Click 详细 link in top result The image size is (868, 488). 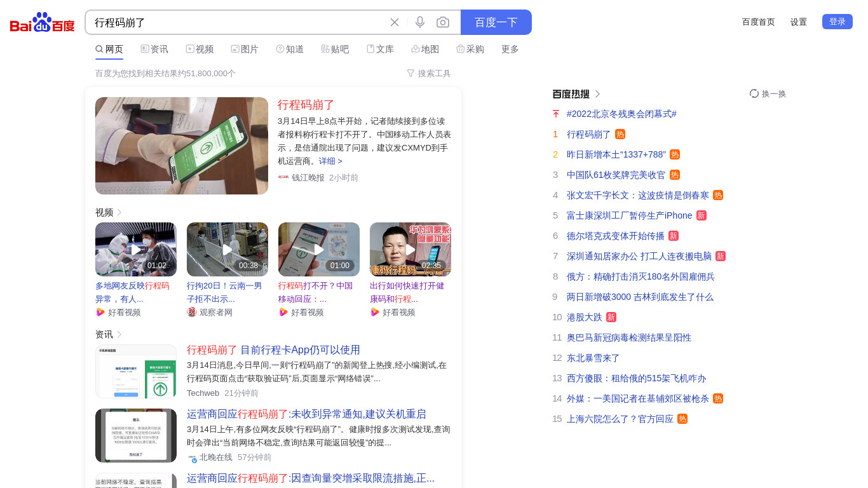[330, 161]
